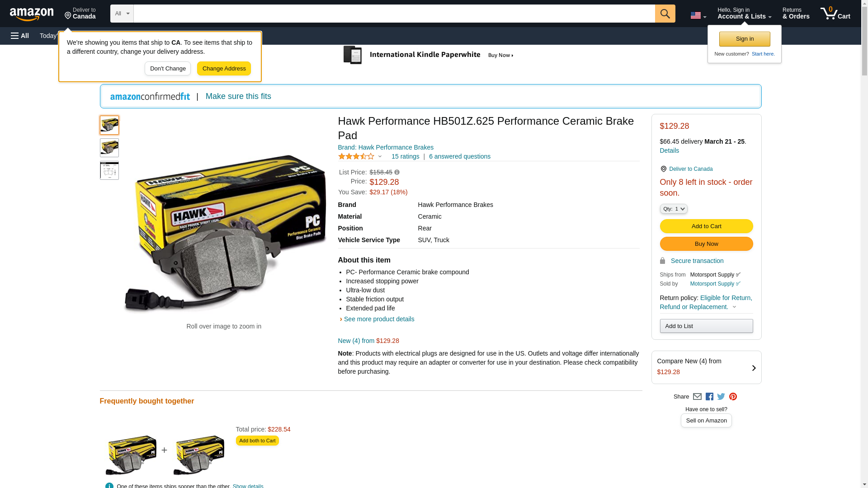Screen dimensions: 868x488
Task: Open 6 answered questions link
Action: pyautogui.click(x=459, y=156)
